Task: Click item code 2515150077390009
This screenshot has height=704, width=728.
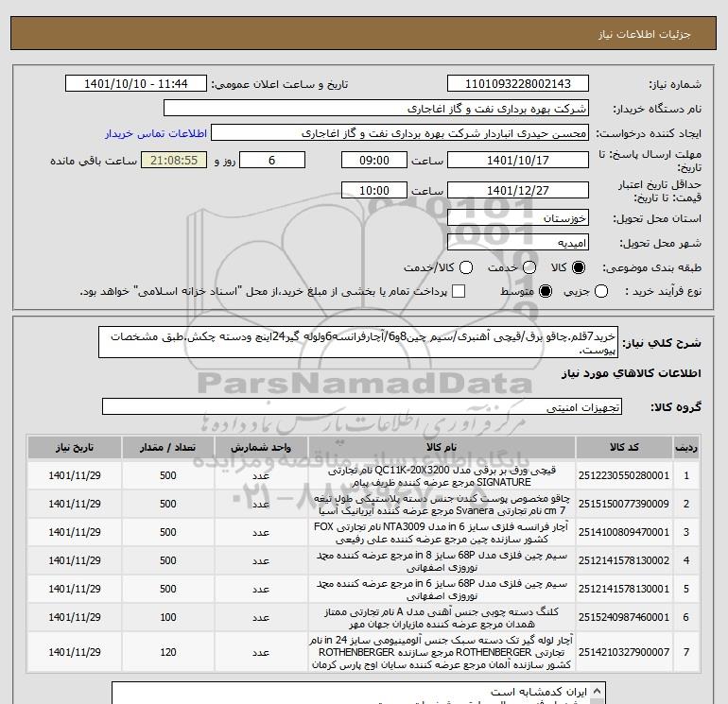Action: click(x=624, y=505)
